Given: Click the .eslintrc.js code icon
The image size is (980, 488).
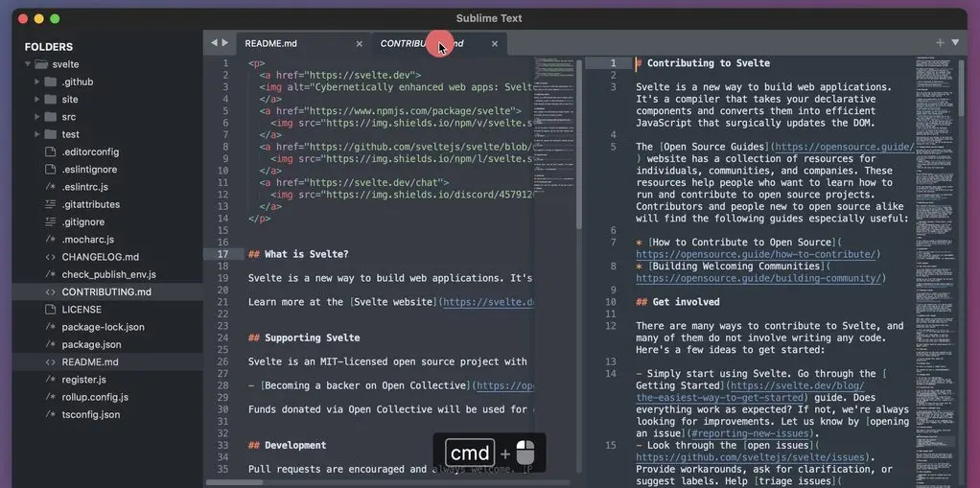Looking at the screenshot, I should pos(51,186).
